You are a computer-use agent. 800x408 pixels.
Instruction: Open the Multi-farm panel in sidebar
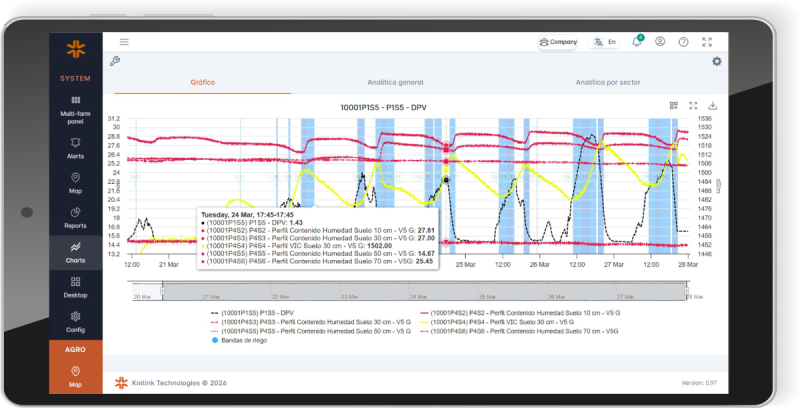[76, 109]
